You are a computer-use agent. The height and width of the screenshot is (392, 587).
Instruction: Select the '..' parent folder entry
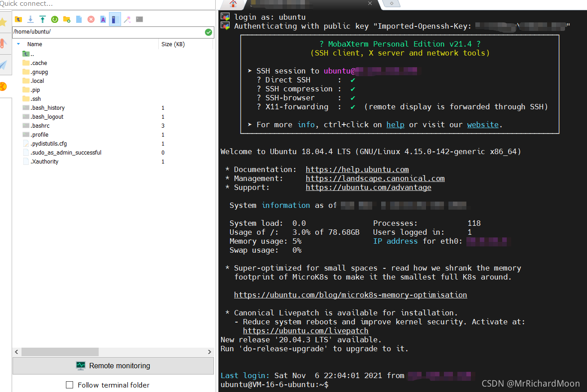(x=29, y=54)
